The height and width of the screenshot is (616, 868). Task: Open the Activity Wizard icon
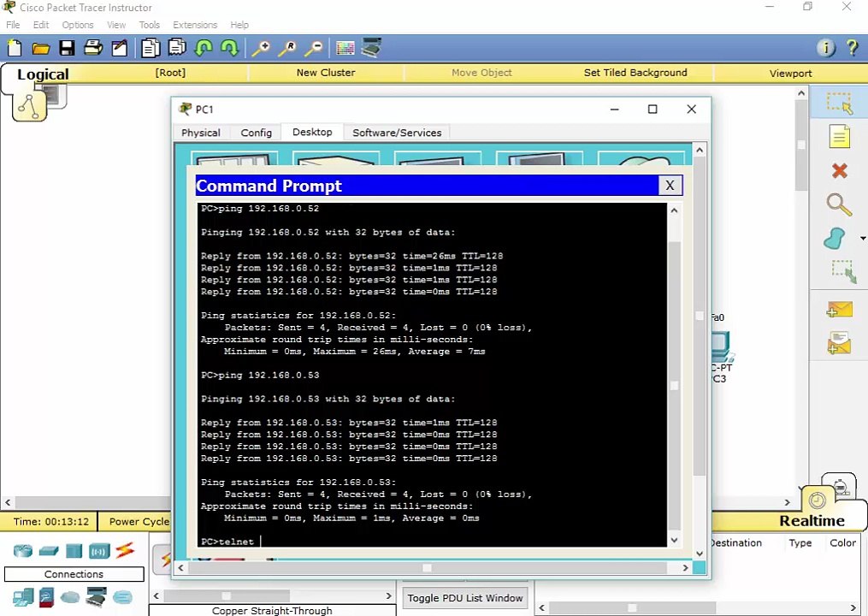pyautogui.click(x=120, y=48)
